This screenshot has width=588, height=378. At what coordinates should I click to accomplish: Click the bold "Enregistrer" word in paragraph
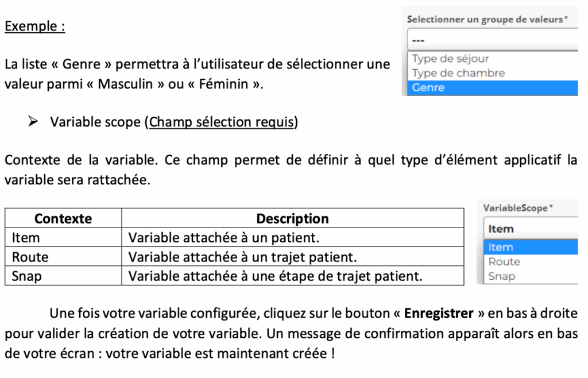click(439, 314)
